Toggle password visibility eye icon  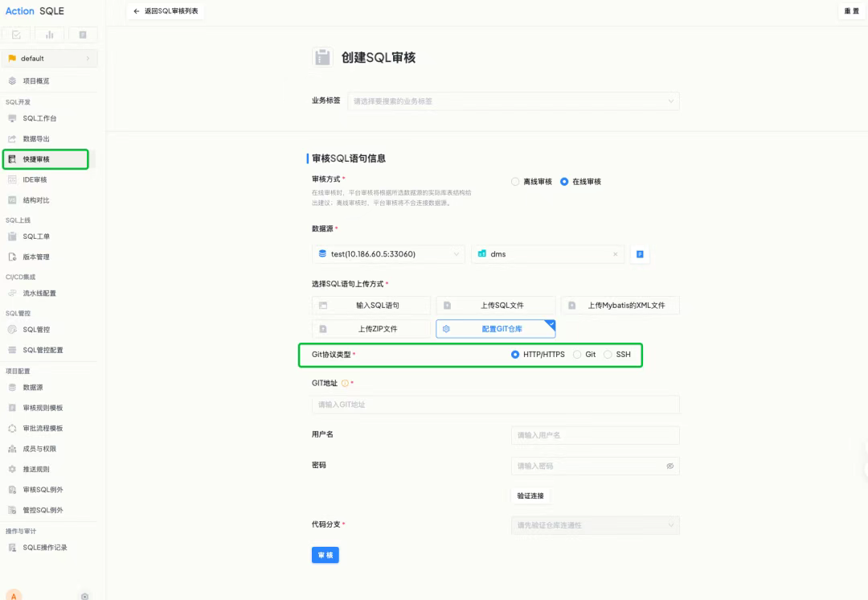pos(669,466)
